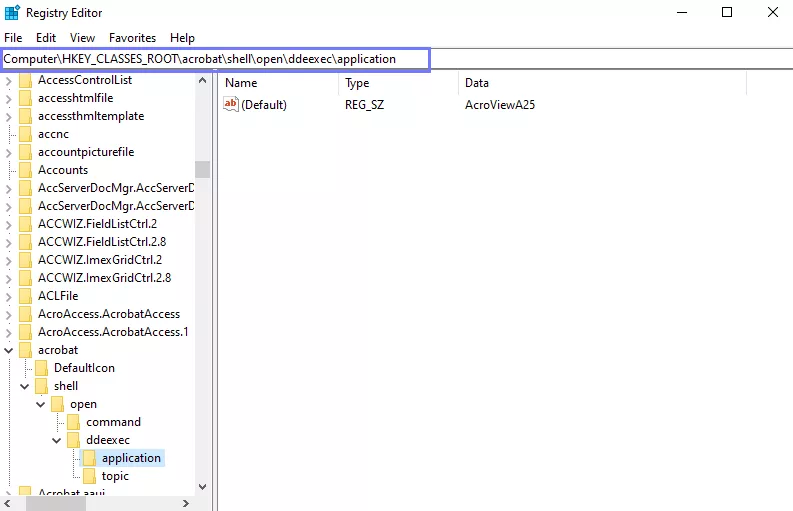Select the (Default) string value icon

231,104
